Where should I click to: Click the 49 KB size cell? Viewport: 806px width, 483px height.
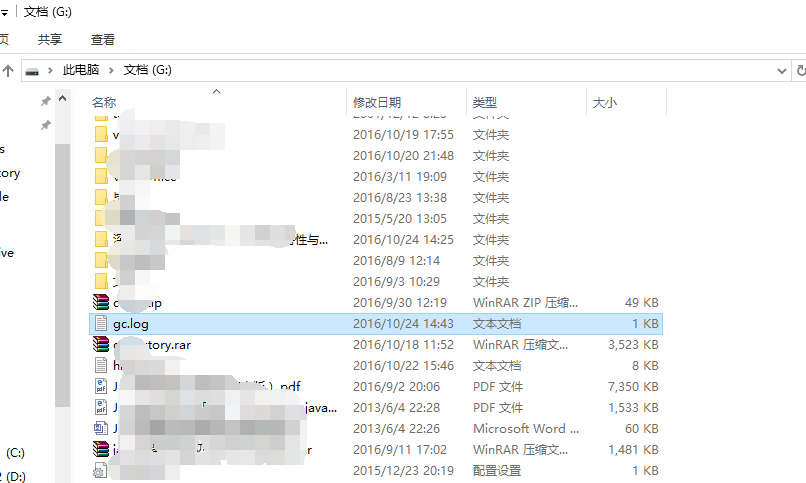(x=642, y=303)
